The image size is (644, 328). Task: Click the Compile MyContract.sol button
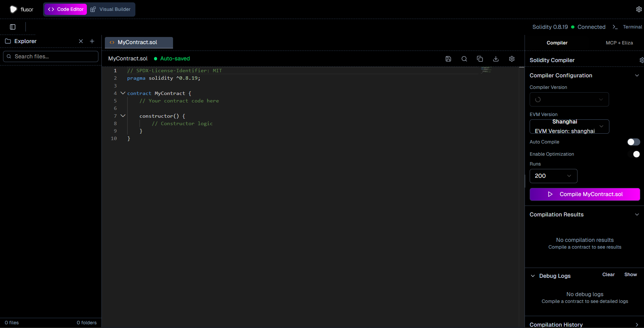(x=585, y=194)
